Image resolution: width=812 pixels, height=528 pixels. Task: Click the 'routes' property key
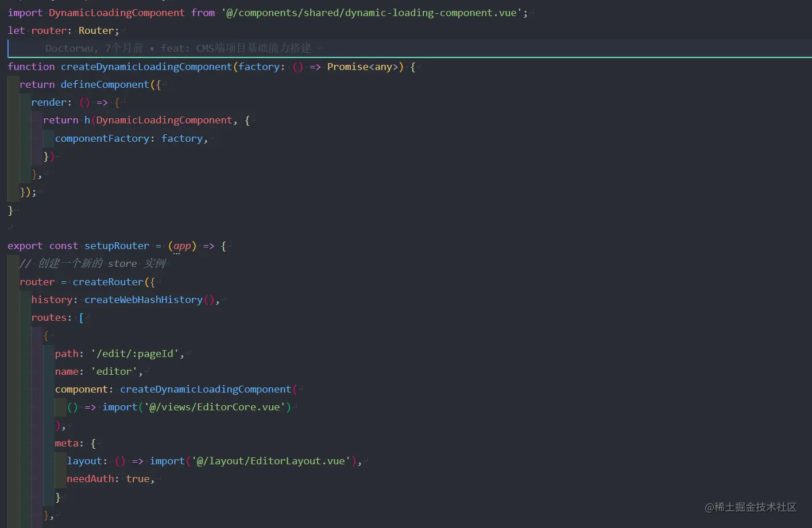point(49,317)
